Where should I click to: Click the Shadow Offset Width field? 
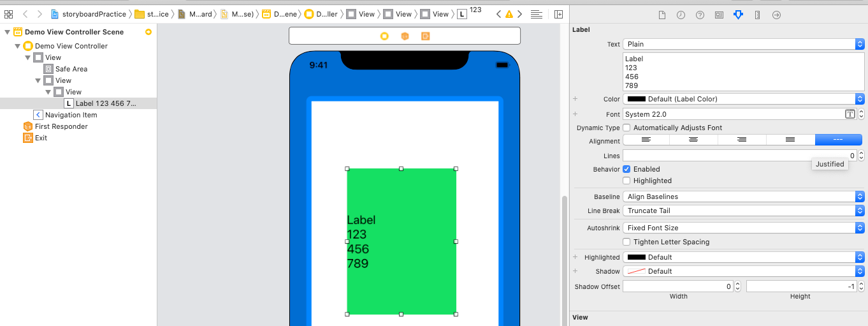click(678, 286)
